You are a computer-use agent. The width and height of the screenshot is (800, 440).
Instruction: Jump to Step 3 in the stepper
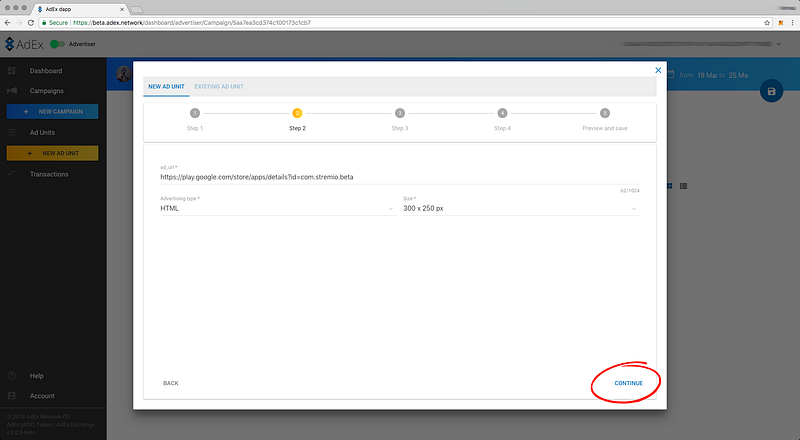400,113
